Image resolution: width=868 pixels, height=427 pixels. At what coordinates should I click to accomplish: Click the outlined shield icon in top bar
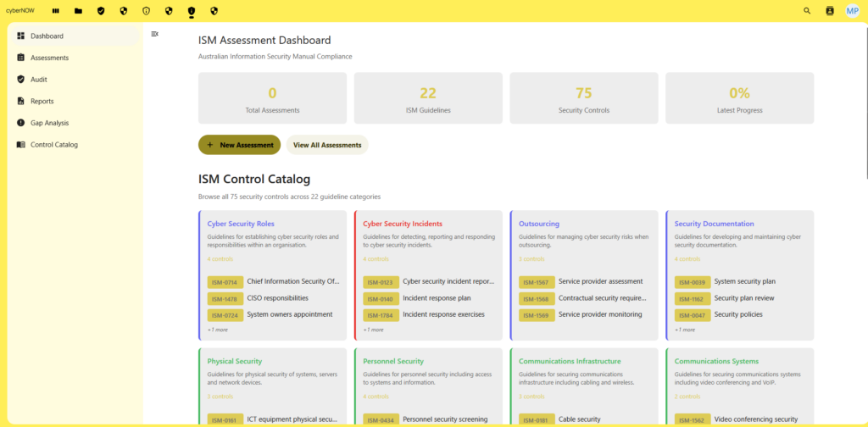[x=146, y=11]
